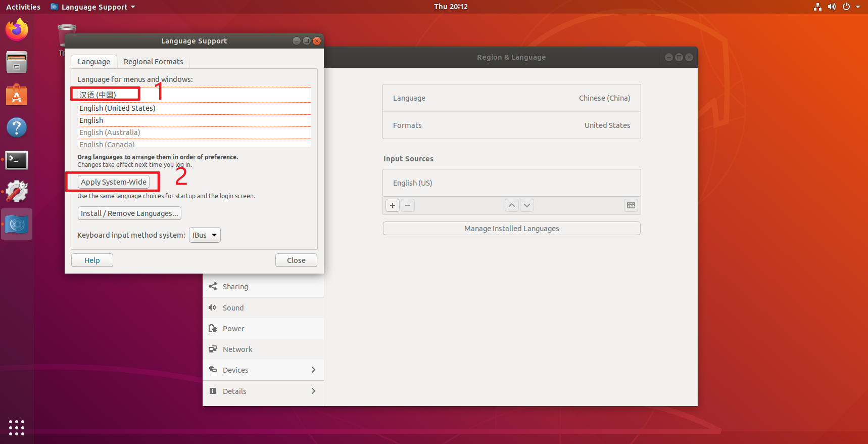Click Manage Installed Languages button

(512, 229)
